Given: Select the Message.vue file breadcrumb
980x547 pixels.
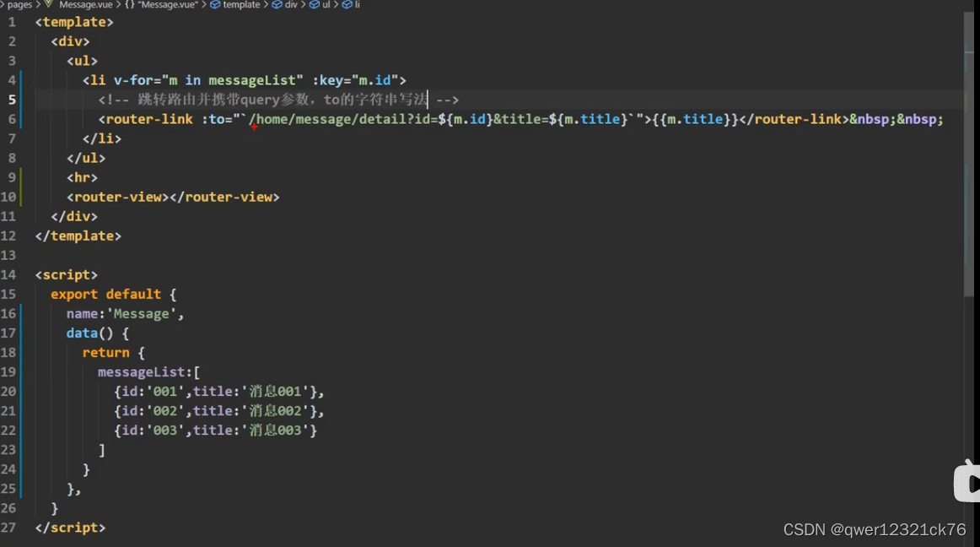Looking at the screenshot, I should (x=86, y=4).
